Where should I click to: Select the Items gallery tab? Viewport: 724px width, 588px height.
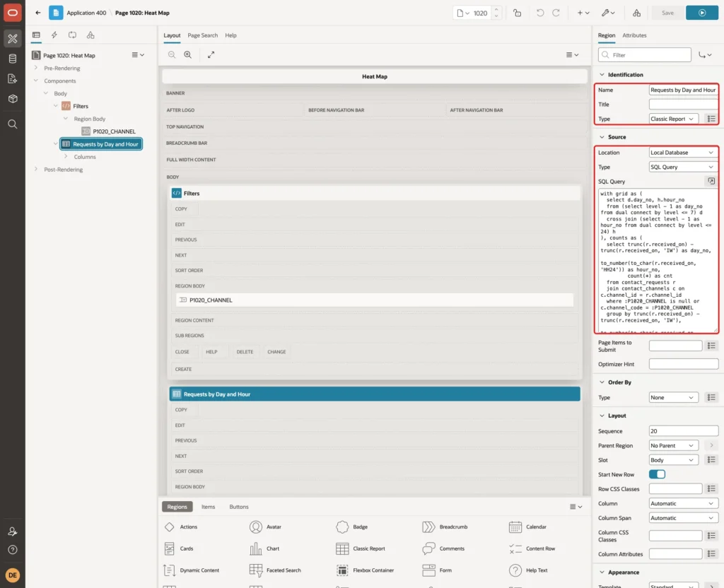tap(209, 507)
